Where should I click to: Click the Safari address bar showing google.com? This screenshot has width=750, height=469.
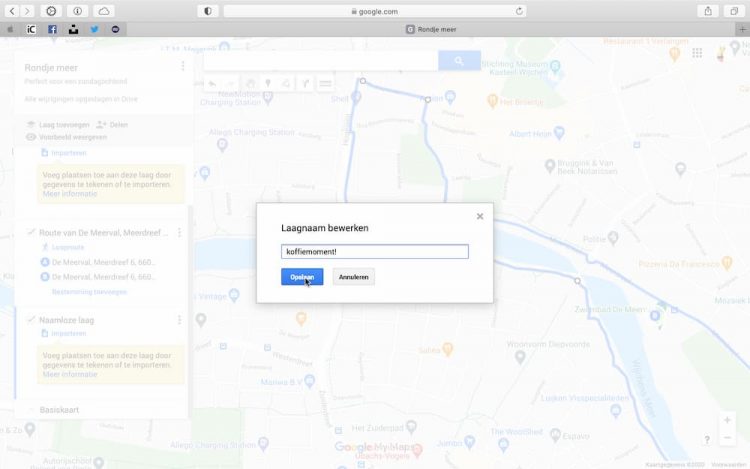click(x=375, y=11)
